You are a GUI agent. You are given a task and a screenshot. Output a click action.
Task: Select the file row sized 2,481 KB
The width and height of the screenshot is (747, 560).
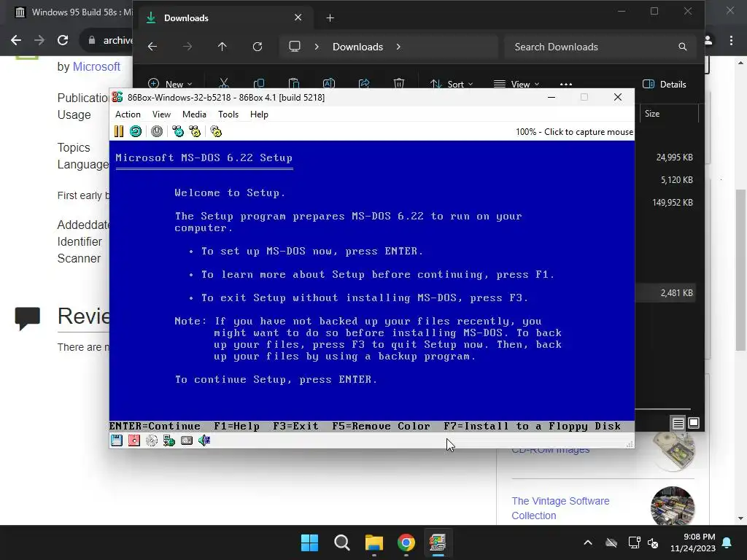pos(665,293)
